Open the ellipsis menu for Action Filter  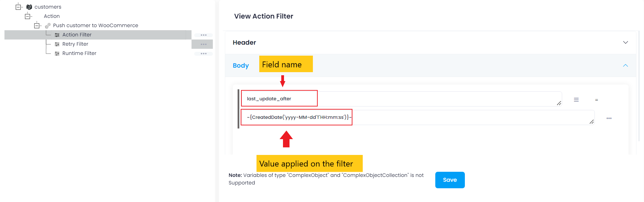click(x=204, y=35)
